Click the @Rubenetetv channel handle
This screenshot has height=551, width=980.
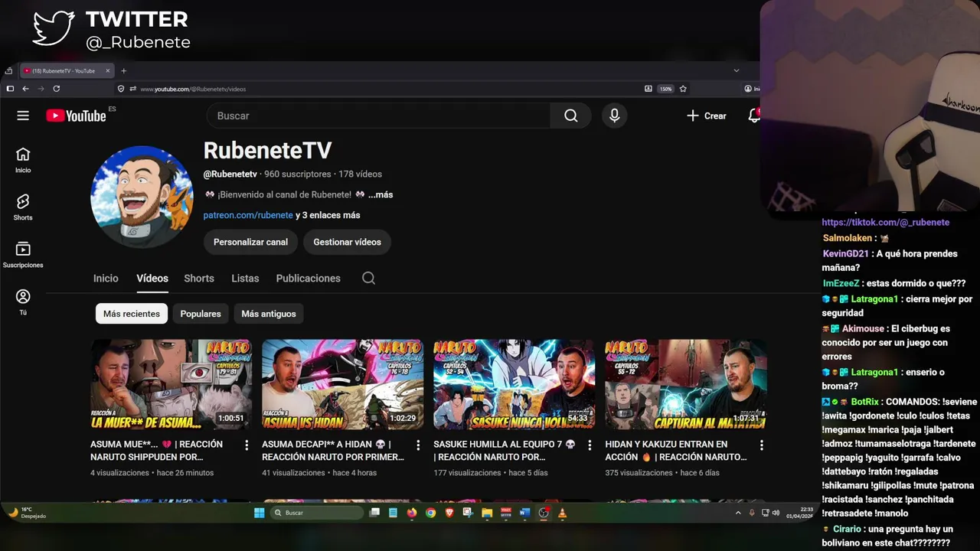(x=230, y=174)
